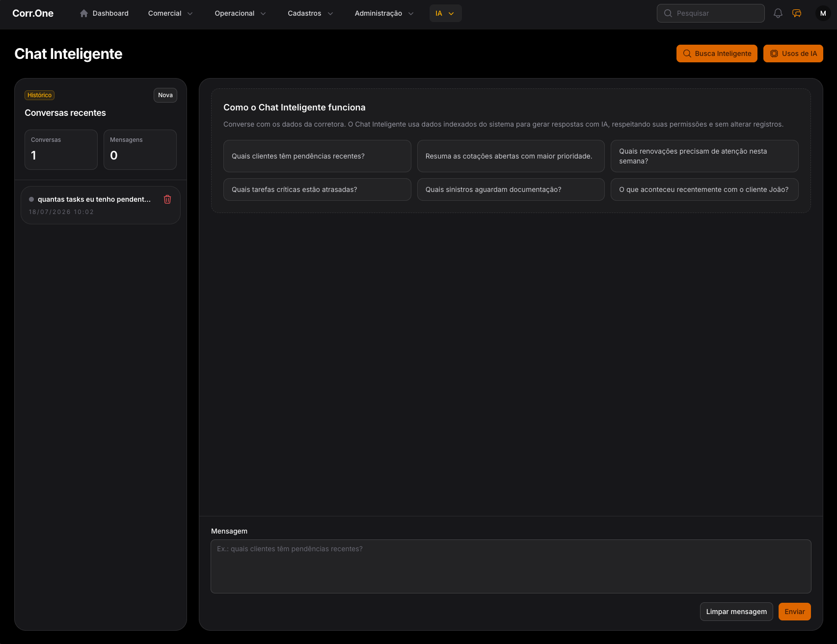Click the magnifier icon in Pesquisar field
This screenshot has height=644, width=837.
pyautogui.click(x=668, y=13)
